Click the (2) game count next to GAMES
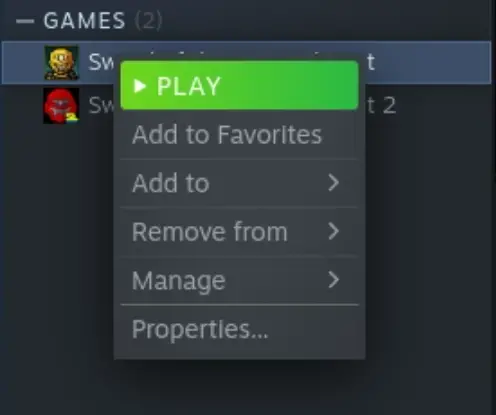This screenshot has width=496, height=415. pos(149,21)
